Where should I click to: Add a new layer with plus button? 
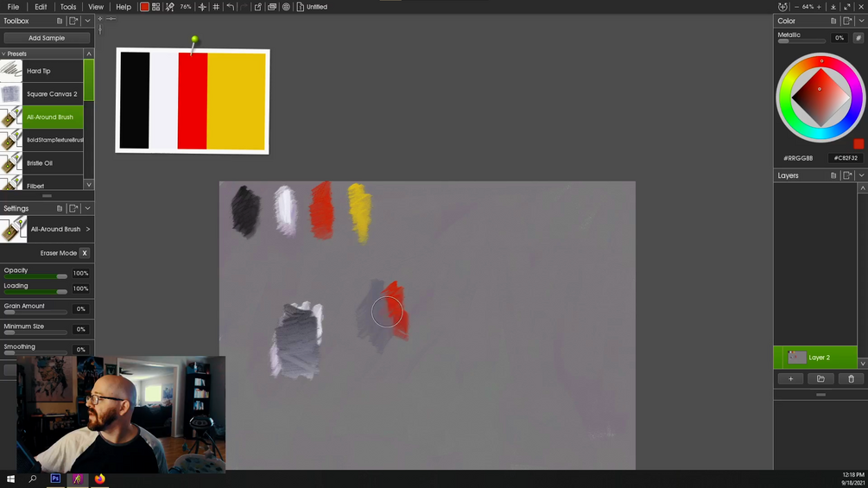coord(790,379)
